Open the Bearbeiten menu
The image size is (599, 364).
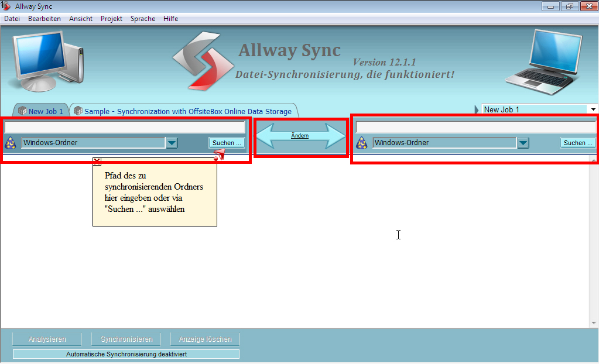tap(45, 19)
